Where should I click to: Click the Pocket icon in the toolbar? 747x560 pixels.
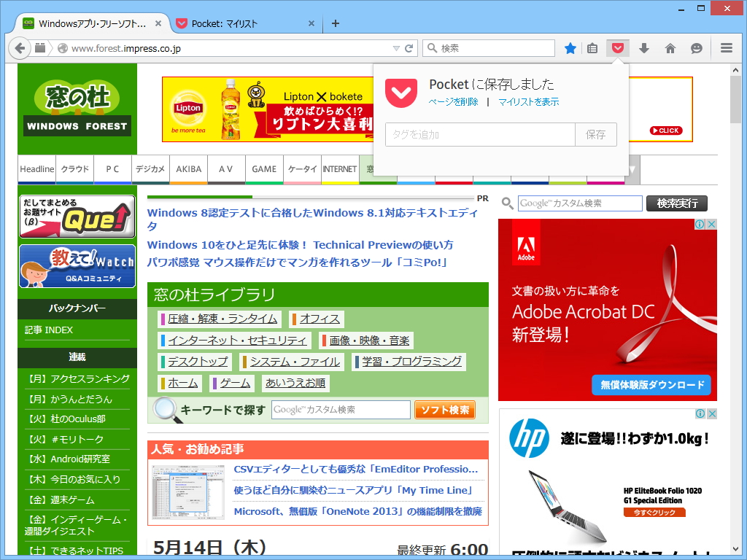617,47
